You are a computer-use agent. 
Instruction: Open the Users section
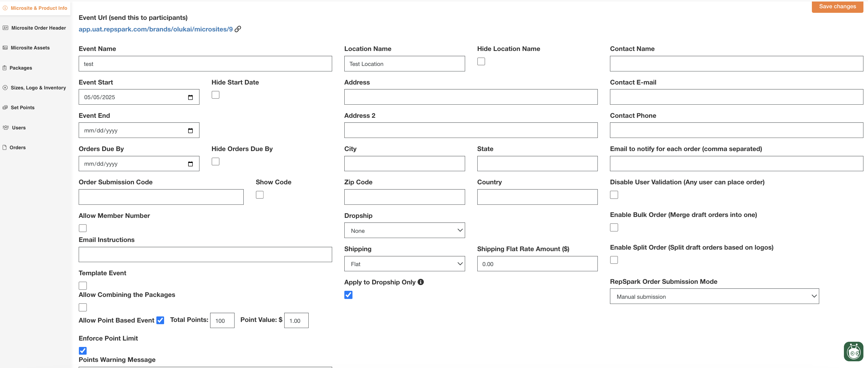pyautogui.click(x=19, y=127)
